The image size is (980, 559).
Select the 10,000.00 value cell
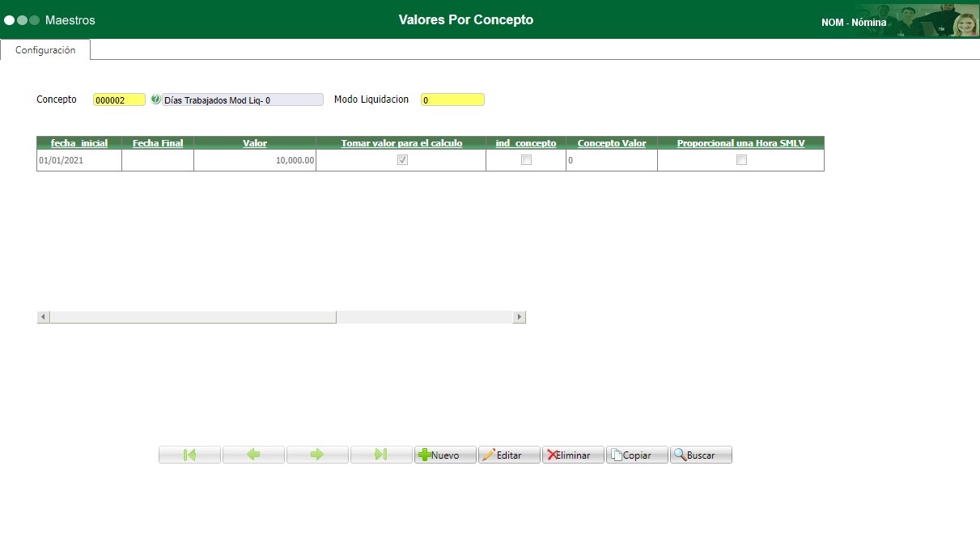click(255, 160)
